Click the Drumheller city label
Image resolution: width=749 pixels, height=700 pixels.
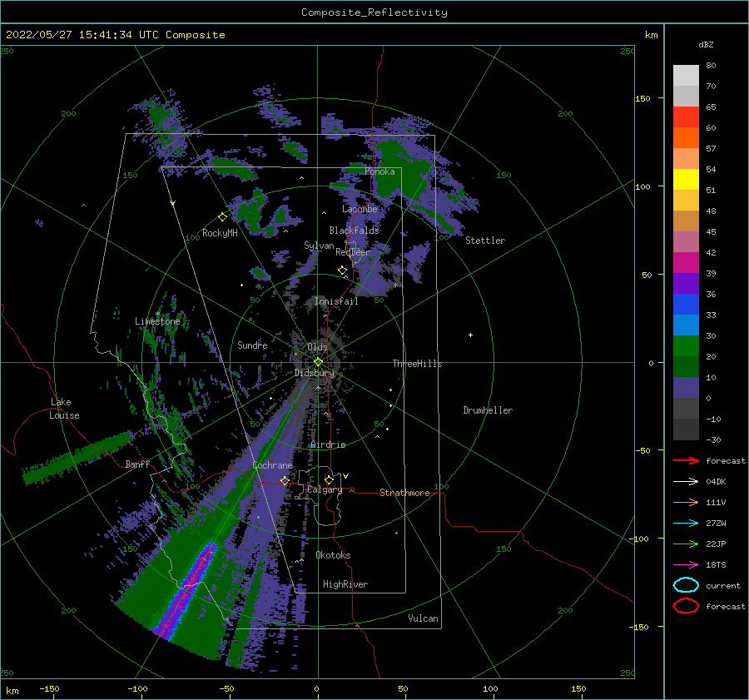tap(488, 410)
